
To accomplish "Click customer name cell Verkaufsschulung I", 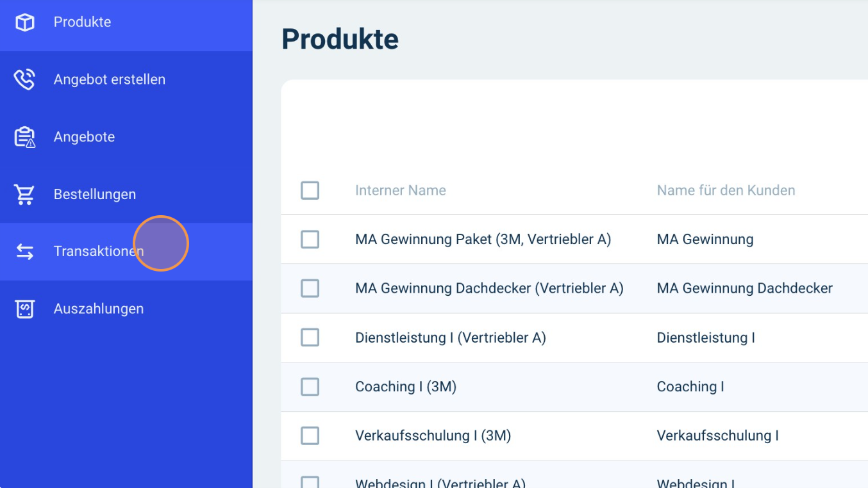I will coord(718,435).
